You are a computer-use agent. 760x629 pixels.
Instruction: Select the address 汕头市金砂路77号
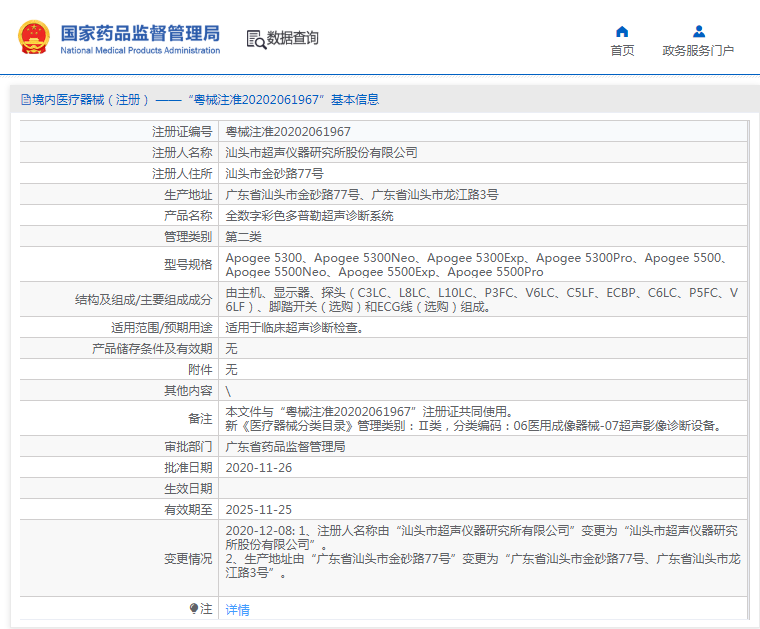click(274, 173)
